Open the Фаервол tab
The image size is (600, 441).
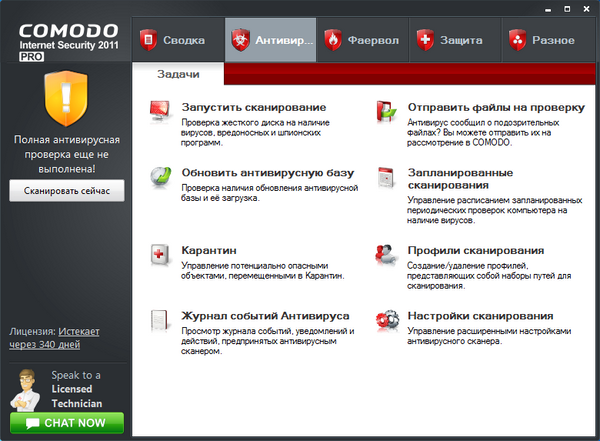pos(363,40)
